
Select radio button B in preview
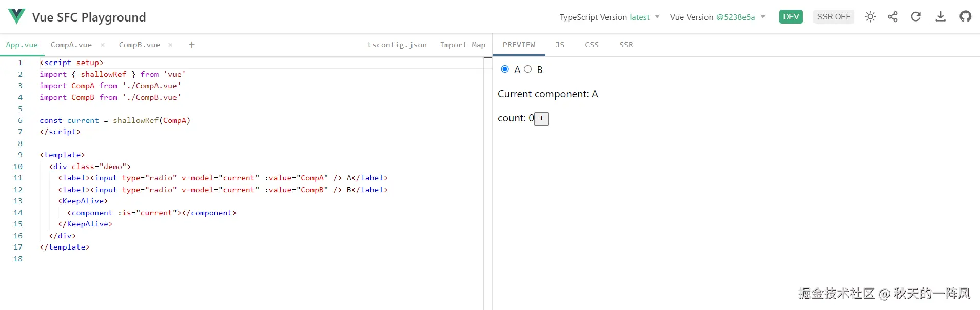click(527, 69)
